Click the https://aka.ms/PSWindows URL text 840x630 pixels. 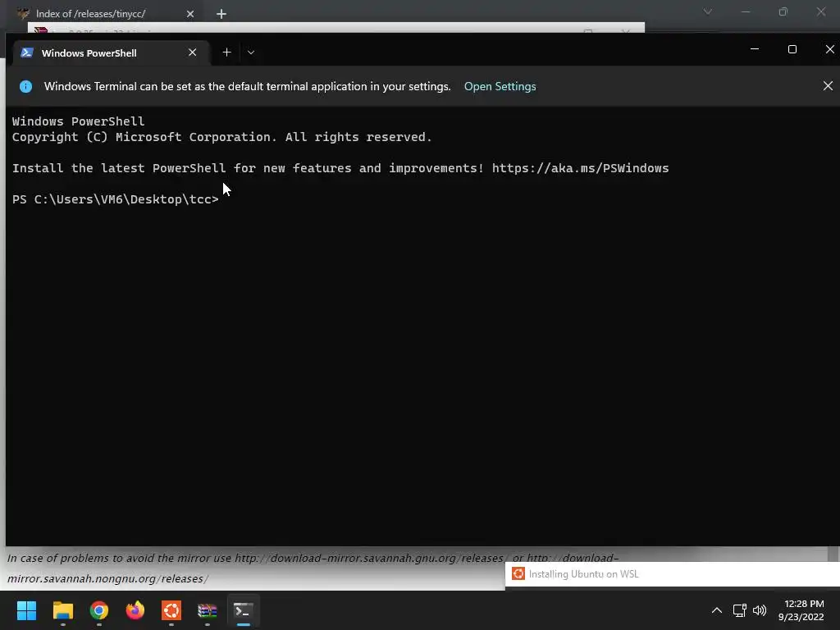pyautogui.click(x=580, y=168)
